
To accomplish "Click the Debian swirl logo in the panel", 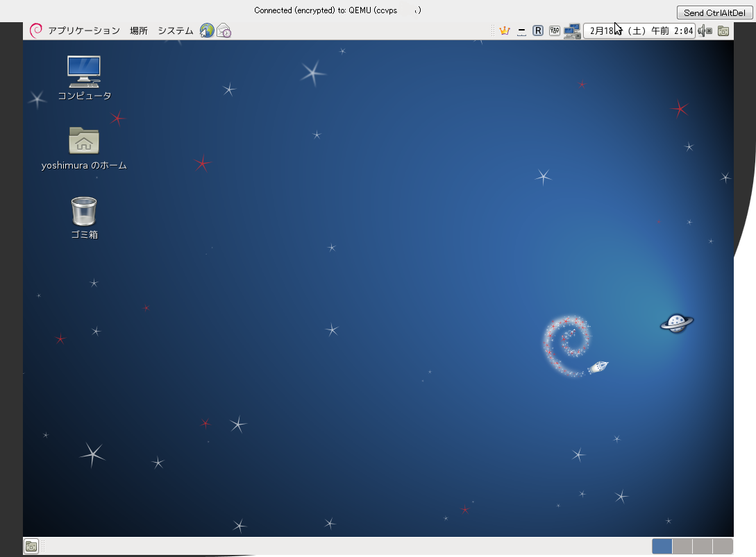I will [36, 31].
